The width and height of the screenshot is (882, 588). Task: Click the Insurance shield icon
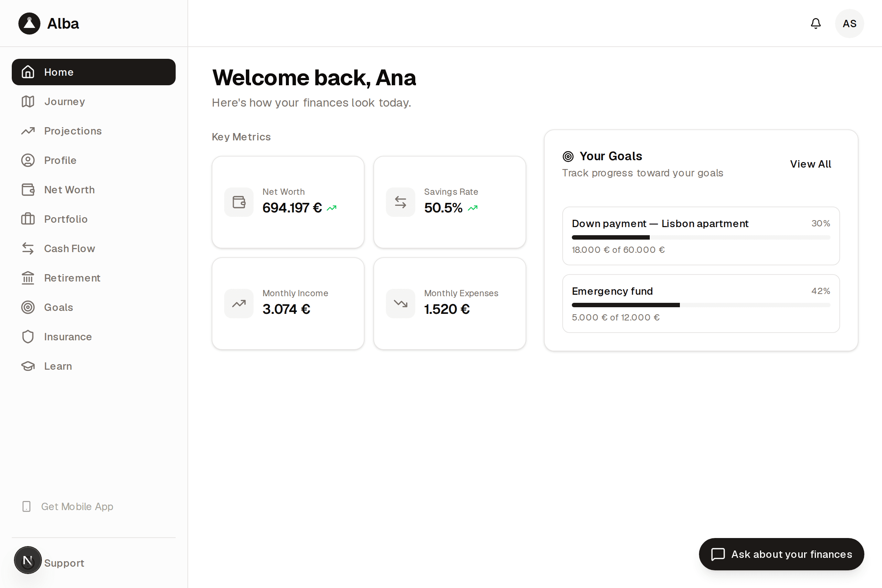28,337
